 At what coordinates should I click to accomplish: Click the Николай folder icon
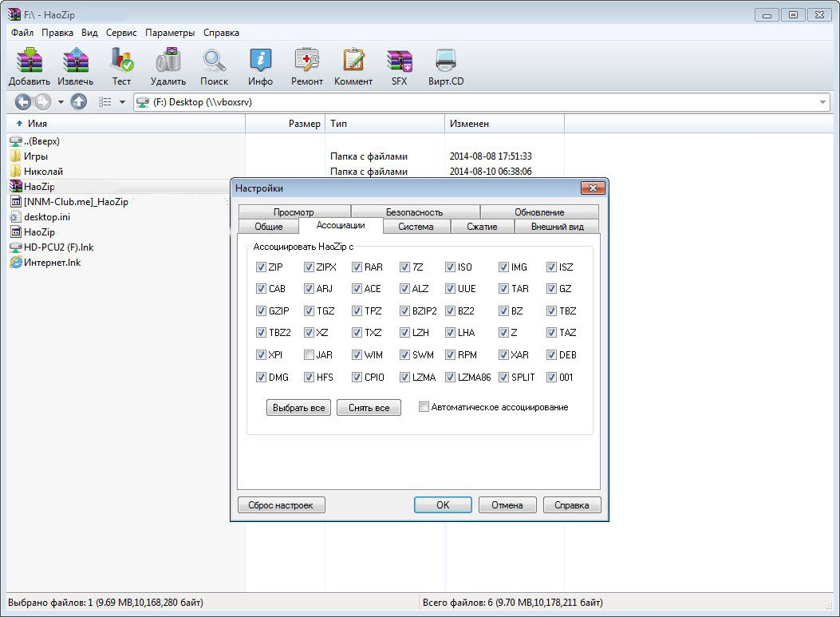click(15, 172)
